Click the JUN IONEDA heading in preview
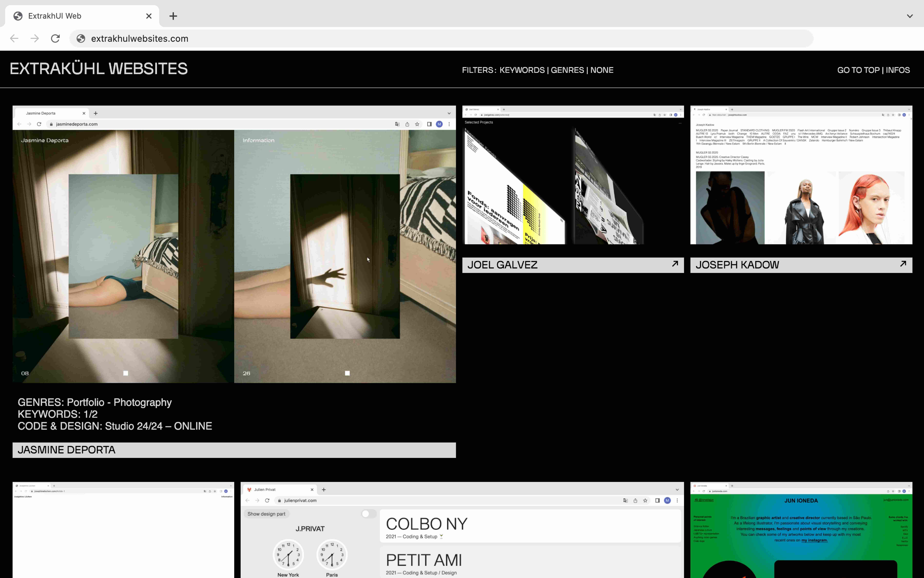Image resolution: width=924 pixels, height=578 pixels. coord(801,501)
